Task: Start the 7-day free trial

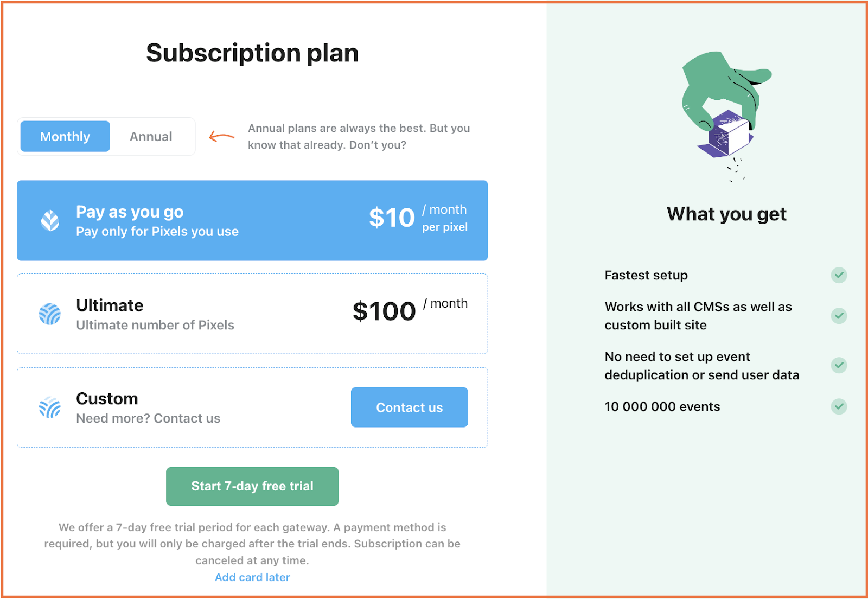Action: click(x=252, y=486)
